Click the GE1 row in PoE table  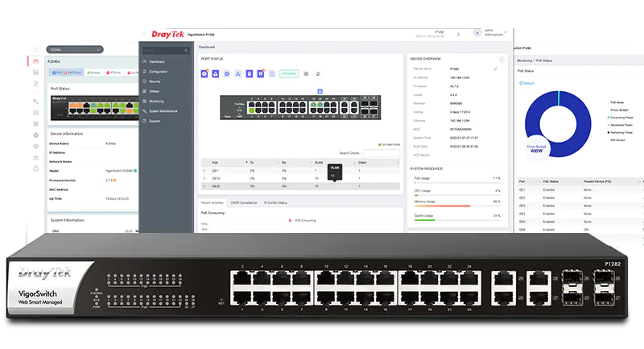coord(580,190)
